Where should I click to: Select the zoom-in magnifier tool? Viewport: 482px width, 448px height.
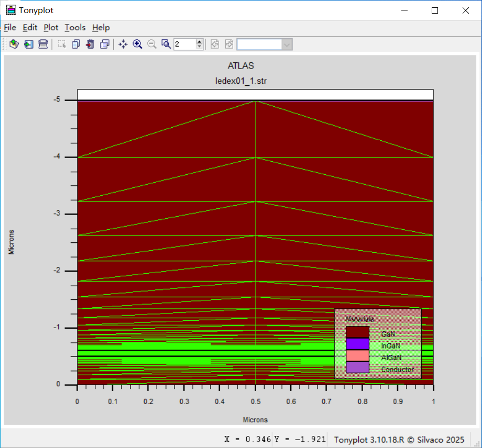point(137,44)
